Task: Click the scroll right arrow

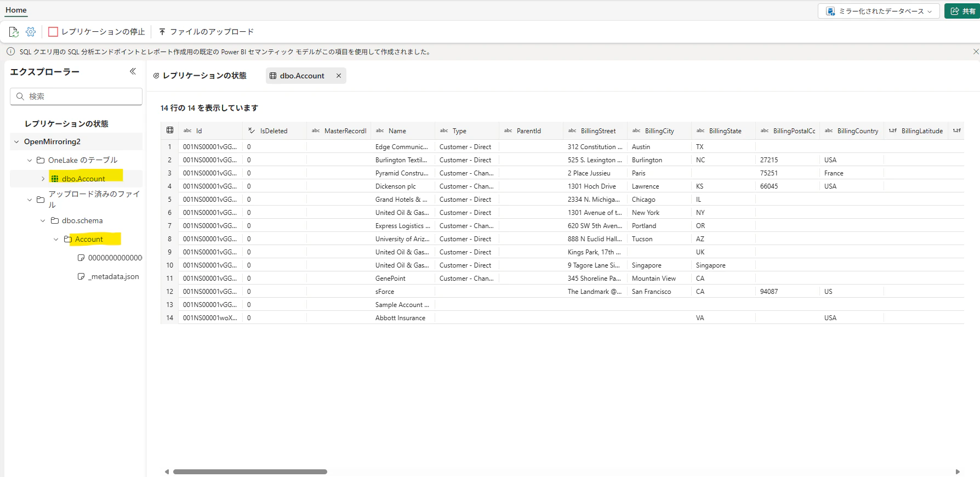Action: (958, 472)
